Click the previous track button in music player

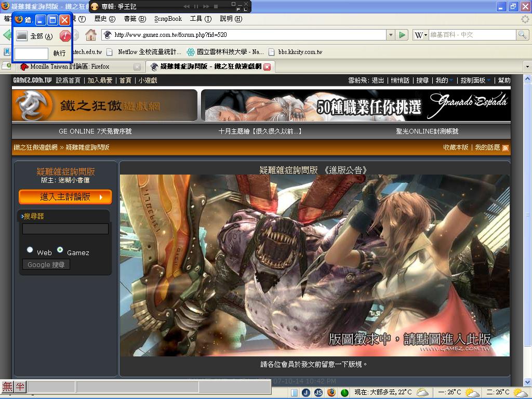[187, 6]
